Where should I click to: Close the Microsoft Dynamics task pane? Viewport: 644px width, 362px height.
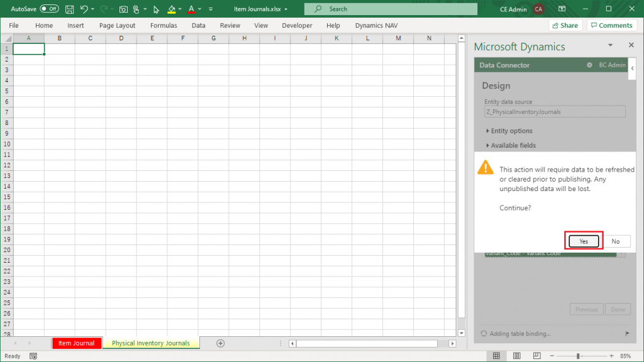point(631,45)
